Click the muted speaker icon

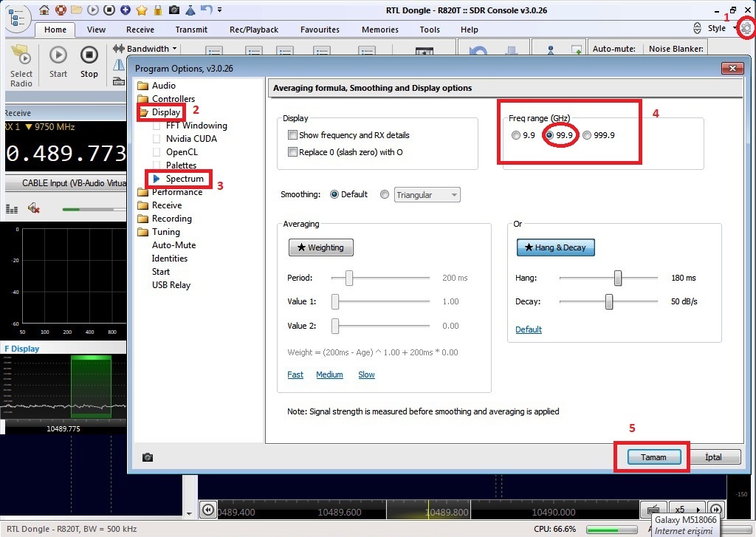(34, 209)
